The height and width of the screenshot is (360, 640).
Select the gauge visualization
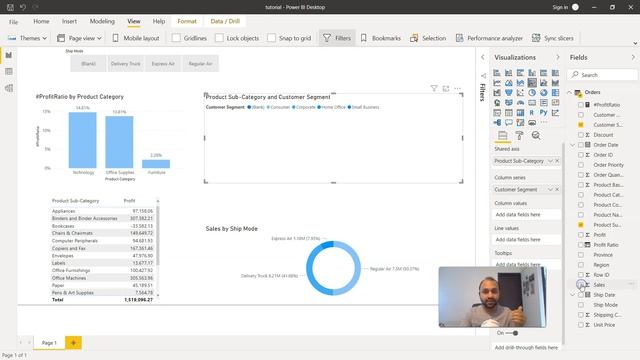520,103
